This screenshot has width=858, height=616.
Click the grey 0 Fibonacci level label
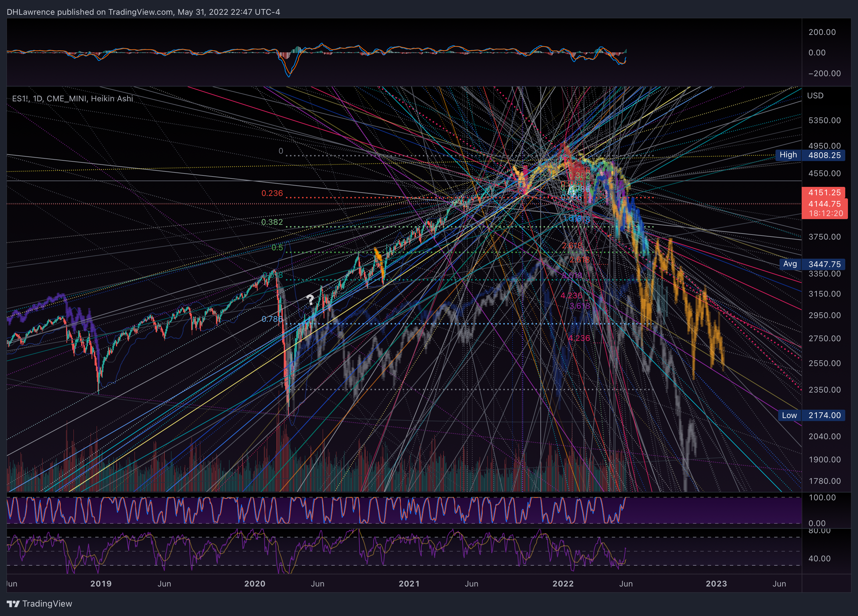pos(281,151)
